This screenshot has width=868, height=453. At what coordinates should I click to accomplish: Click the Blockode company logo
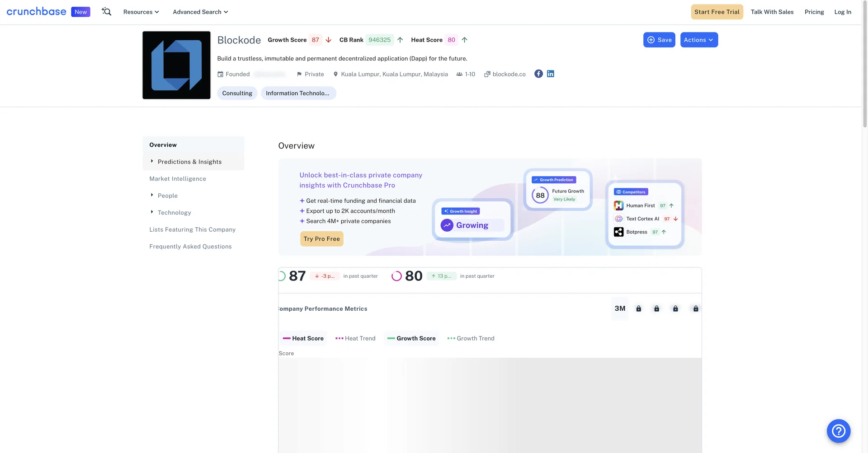click(176, 65)
